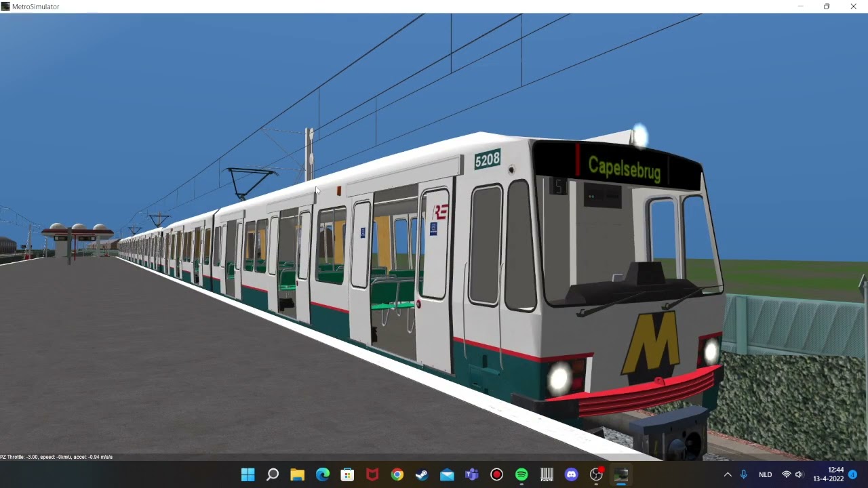Open the Windows Start menu
The width and height of the screenshot is (868, 488).
(248, 474)
